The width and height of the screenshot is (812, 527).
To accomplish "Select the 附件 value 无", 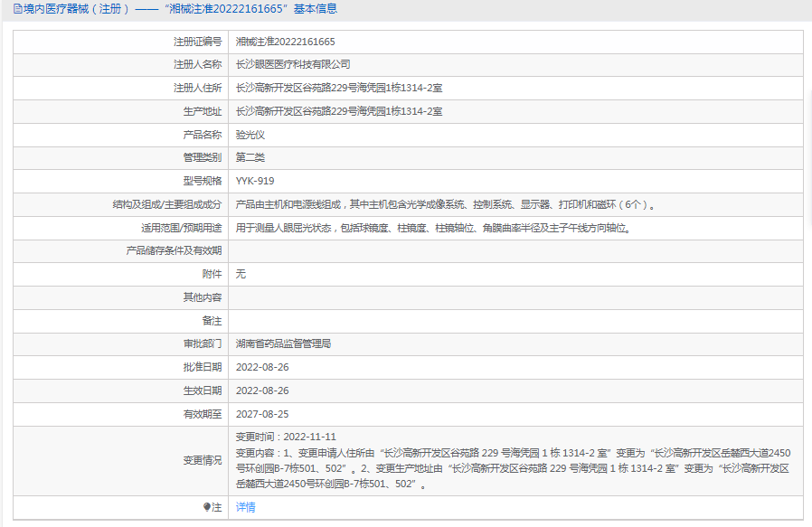I will click(x=241, y=275).
